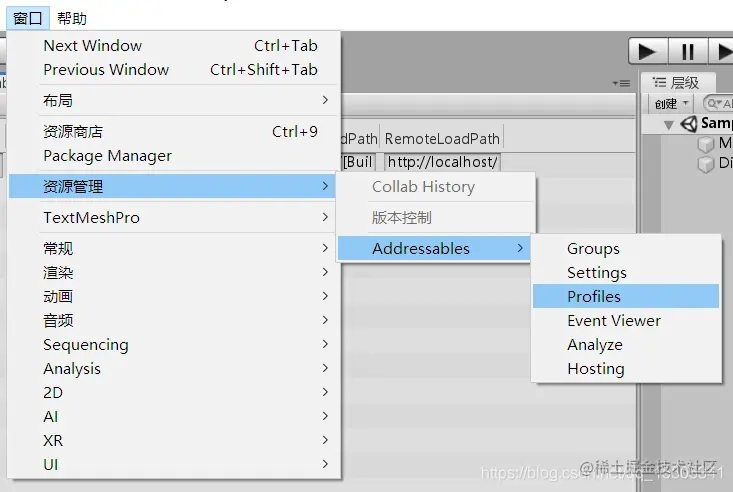Expand the 渲染 submenu
This screenshot has width=733, height=492.
[x=174, y=272]
